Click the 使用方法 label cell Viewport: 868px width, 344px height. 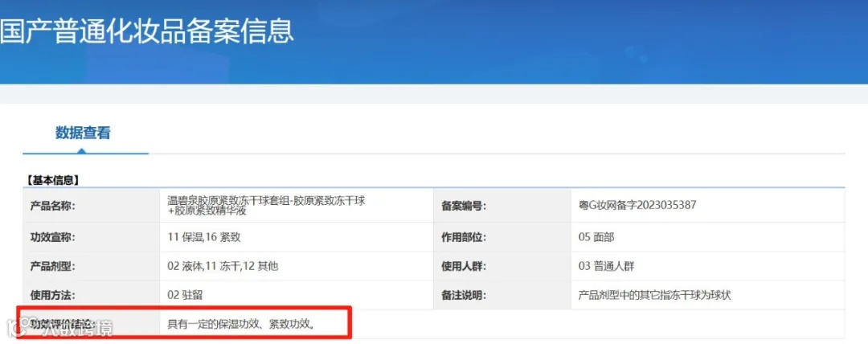click(x=92, y=295)
